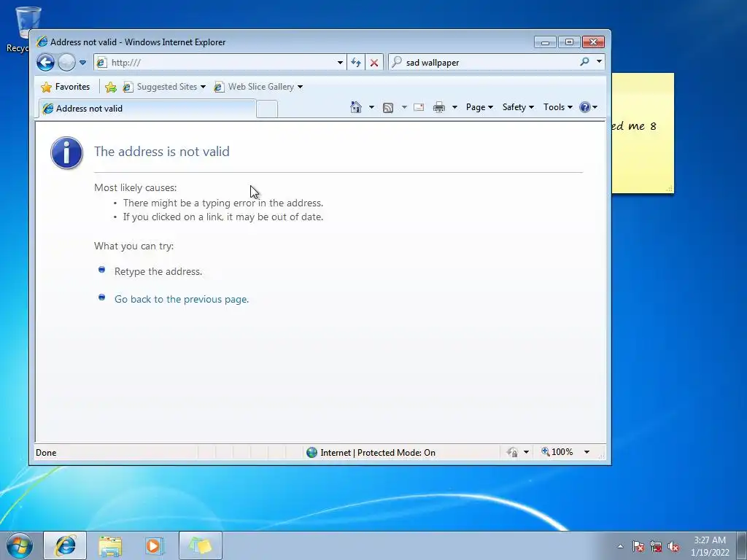The width and height of the screenshot is (747, 560).
Task: Click the greyed Forward navigation button
Action: click(66, 63)
